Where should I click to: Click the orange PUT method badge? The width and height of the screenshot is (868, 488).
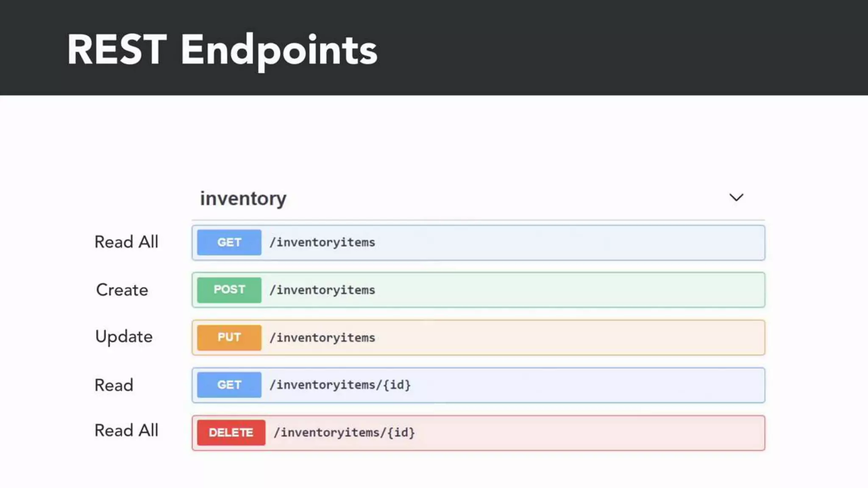point(229,337)
